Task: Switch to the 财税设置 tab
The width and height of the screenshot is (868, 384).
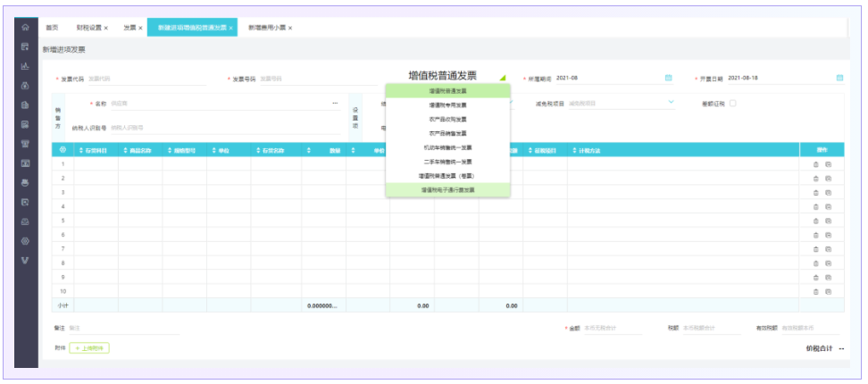Action: [x=89, y=28]
